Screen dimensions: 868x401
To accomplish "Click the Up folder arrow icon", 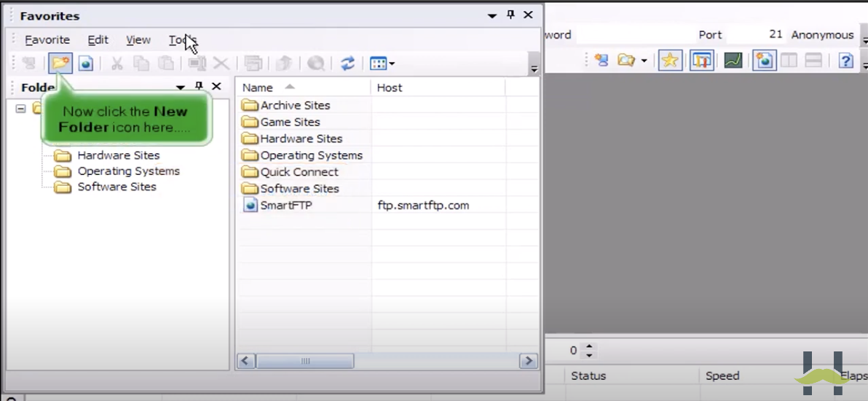I will 284,63.
